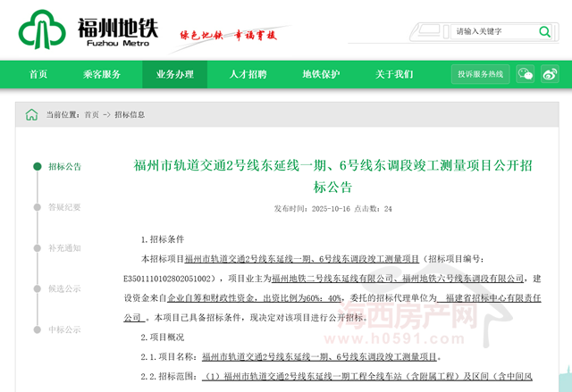
Task: Click the 招标信息 breadcrumb link
Action: pos(130,114)
